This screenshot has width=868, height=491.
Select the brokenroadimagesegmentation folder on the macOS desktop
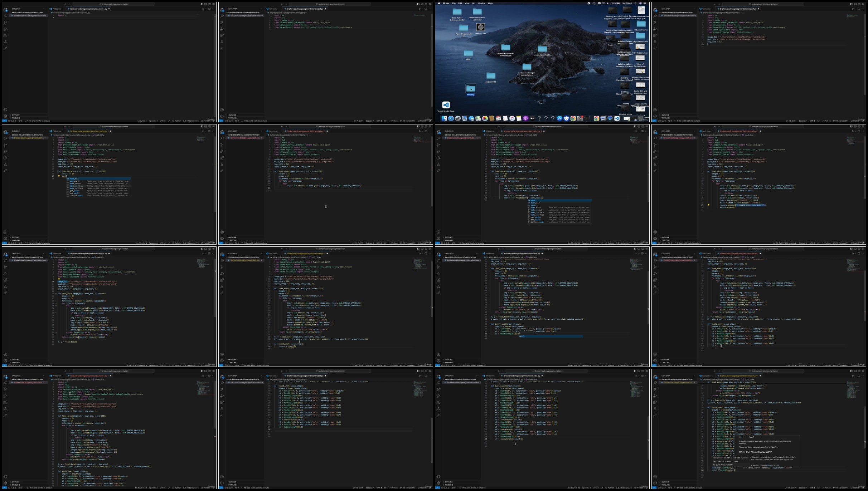pyautogui.click(x=527, y=67)
